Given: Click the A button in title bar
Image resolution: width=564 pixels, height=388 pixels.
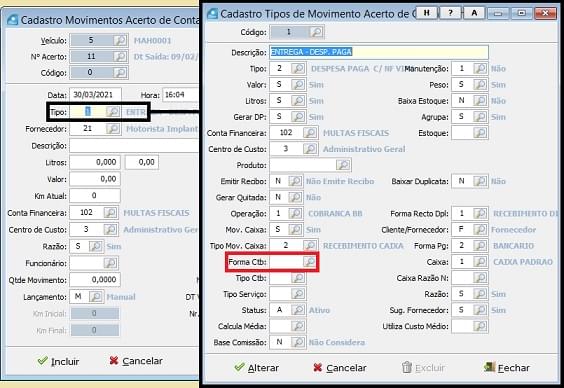Looking at the screenshot, I should (x=474, y=13).
